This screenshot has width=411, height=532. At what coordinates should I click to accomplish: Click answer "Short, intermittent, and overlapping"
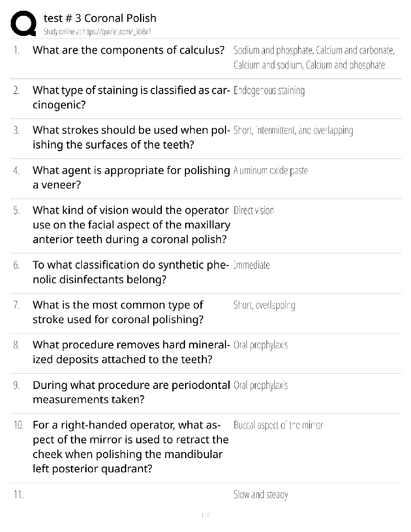293,130
